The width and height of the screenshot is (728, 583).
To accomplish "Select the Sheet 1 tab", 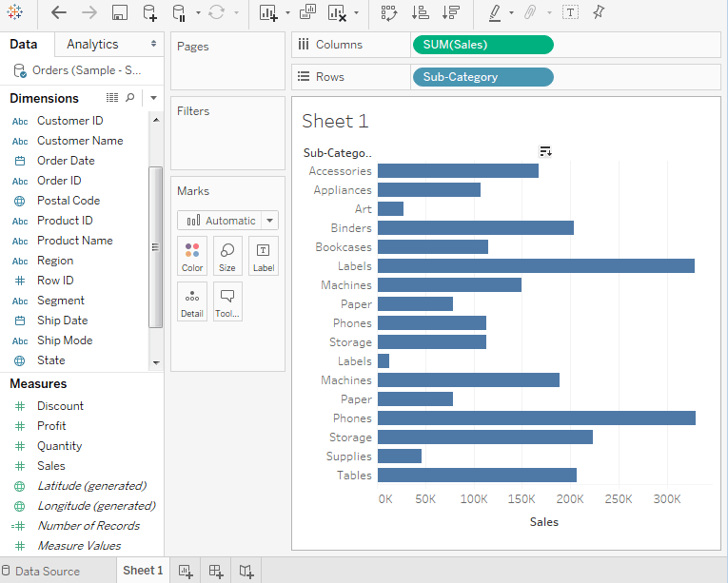I will 143,571.
